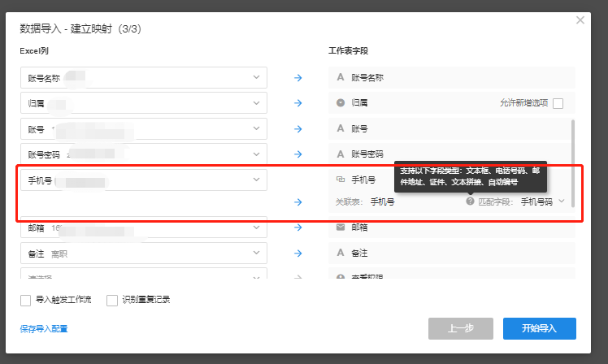608x364 pixels.
Task: Click the text field icon beside 账号名称
Action: (341, 78)
